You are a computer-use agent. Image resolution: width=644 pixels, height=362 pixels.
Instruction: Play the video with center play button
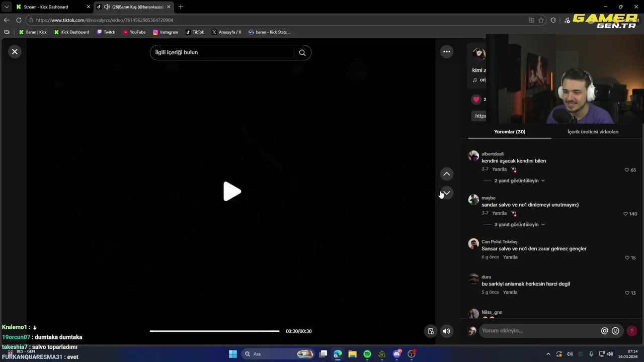(232, 192)
